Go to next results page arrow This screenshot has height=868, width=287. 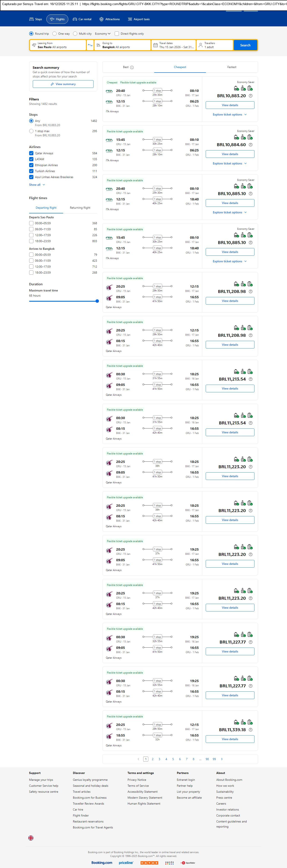222,759
